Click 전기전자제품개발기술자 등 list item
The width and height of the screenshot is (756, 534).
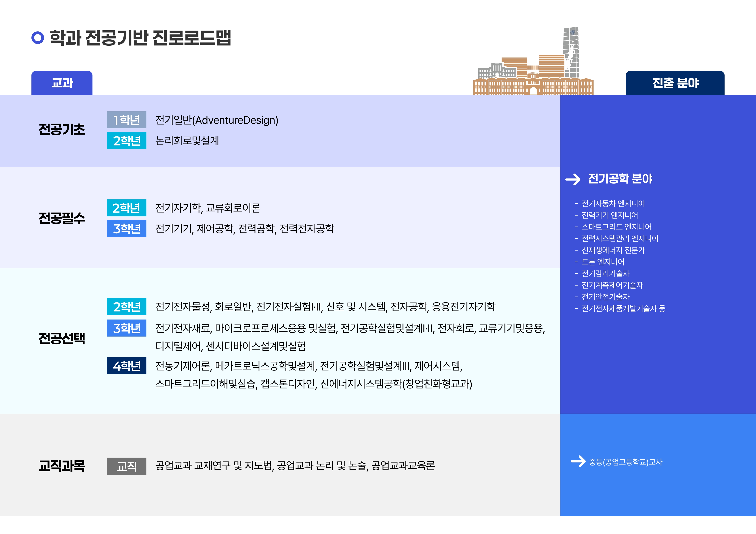(623, 308)
